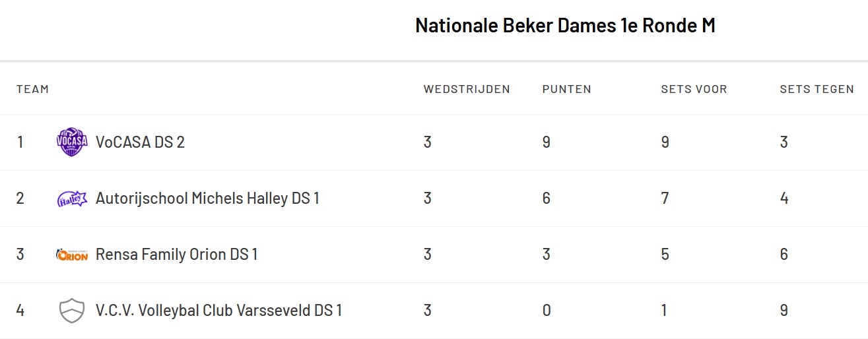Click VoCASA's points value of 9
The width and height of the screenshot is (868, 339).
point(547,142)
